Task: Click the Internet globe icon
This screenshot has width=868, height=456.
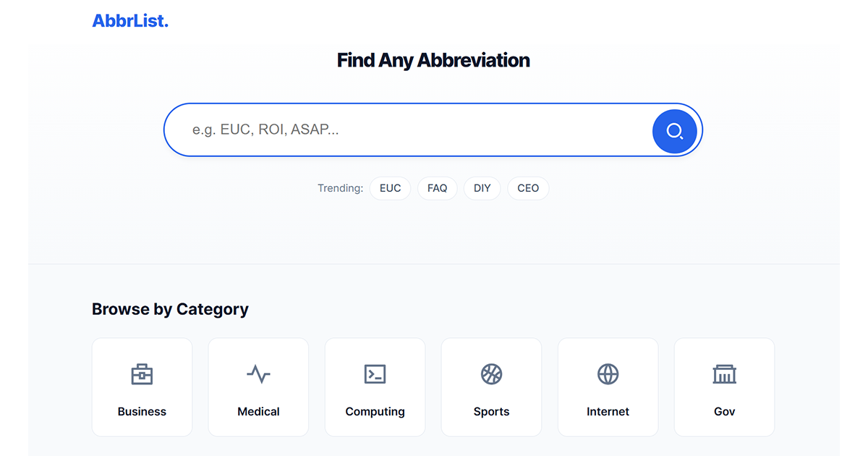Action: point(608,374)
